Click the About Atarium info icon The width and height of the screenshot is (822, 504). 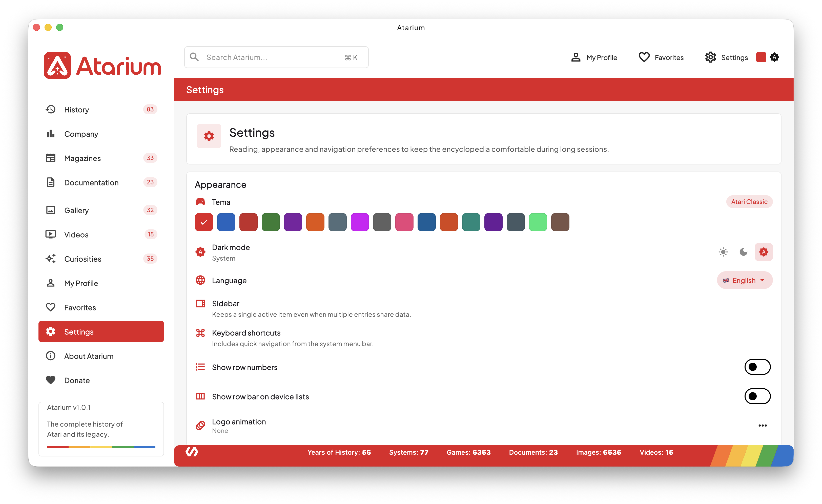[50, 356]
